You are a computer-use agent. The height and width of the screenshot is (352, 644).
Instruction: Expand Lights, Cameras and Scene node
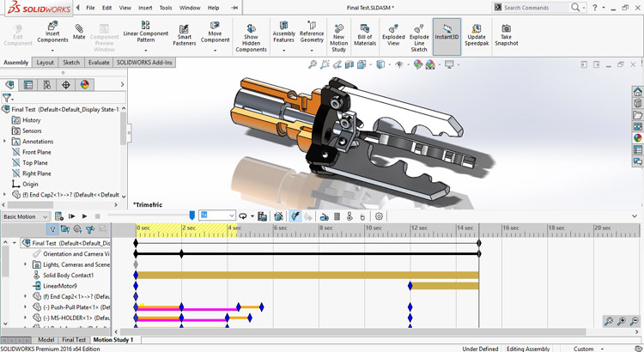(x=26, y=264)
